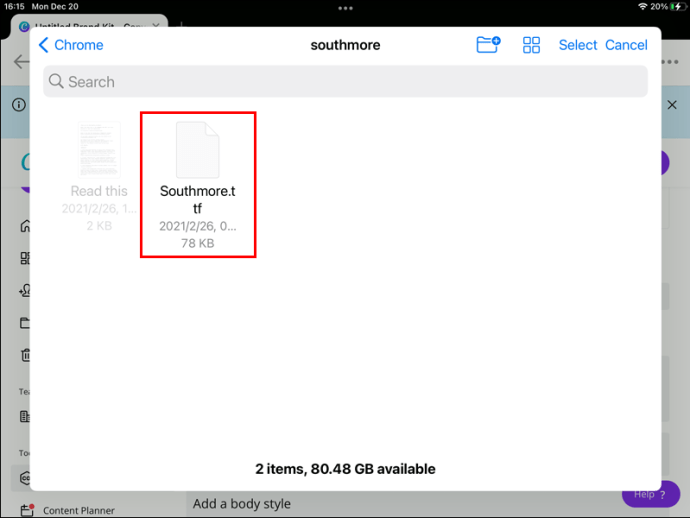Dismiss the background banner with X
This screenshot has height=518, width=690.
point(672,105)
